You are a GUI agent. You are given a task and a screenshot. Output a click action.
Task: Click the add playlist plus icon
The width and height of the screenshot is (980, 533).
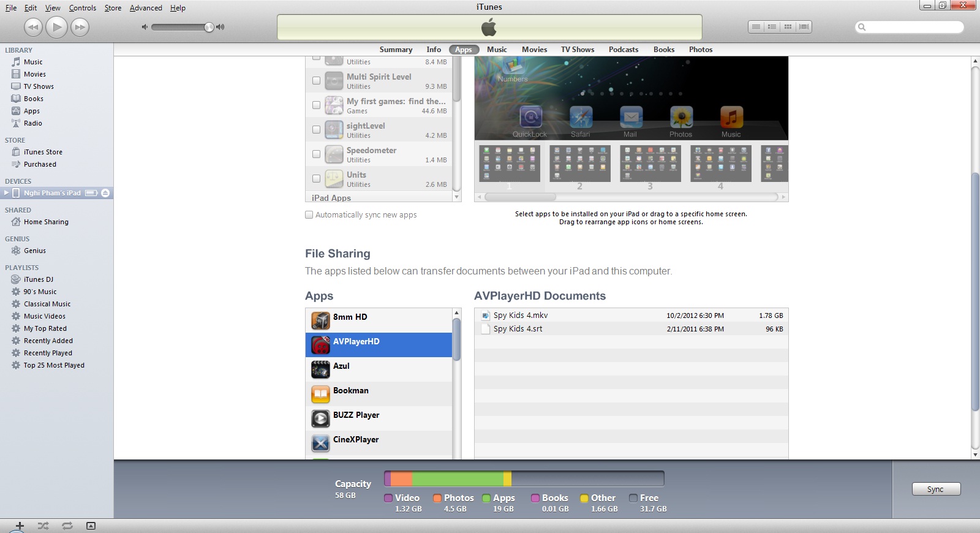pyautogui.click(x=20, y=526)
